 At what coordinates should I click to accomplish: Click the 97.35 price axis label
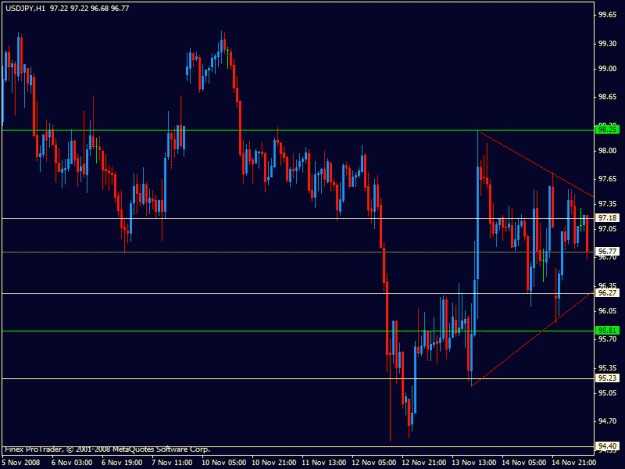pos(607,204)
